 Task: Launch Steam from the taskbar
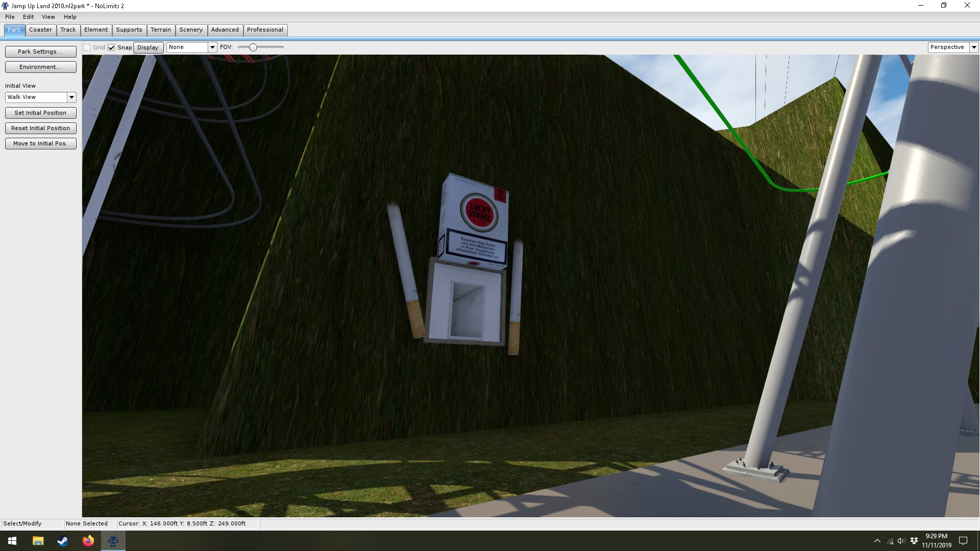63,541
